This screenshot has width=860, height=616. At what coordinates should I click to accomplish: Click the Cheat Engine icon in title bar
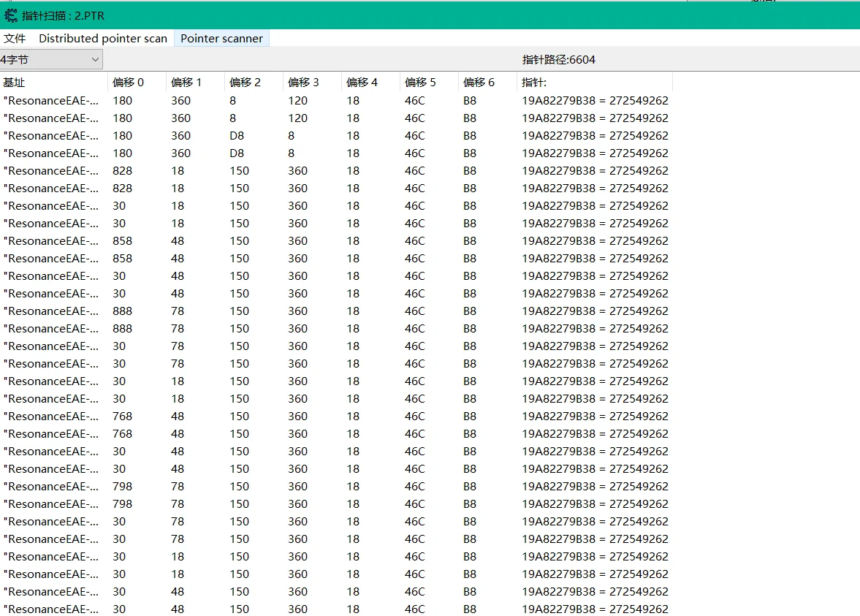click(10, 15)
